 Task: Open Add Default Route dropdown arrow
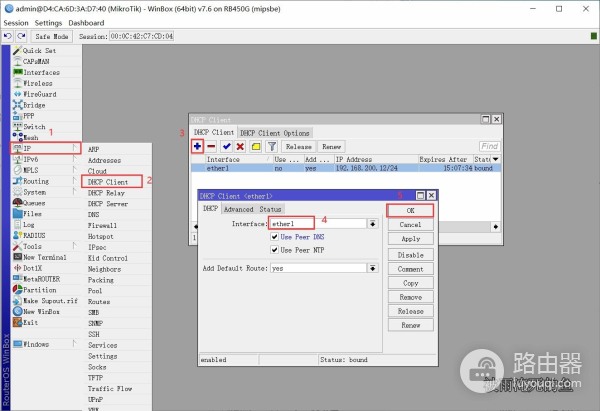coord(373,268)
